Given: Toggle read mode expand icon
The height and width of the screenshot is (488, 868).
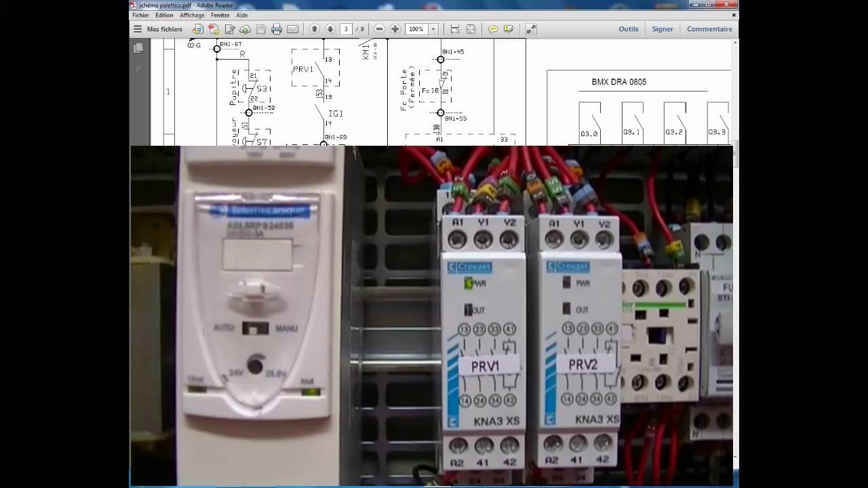Looking at the screenshot, I should pyautogui.click(x=531, y=29).
